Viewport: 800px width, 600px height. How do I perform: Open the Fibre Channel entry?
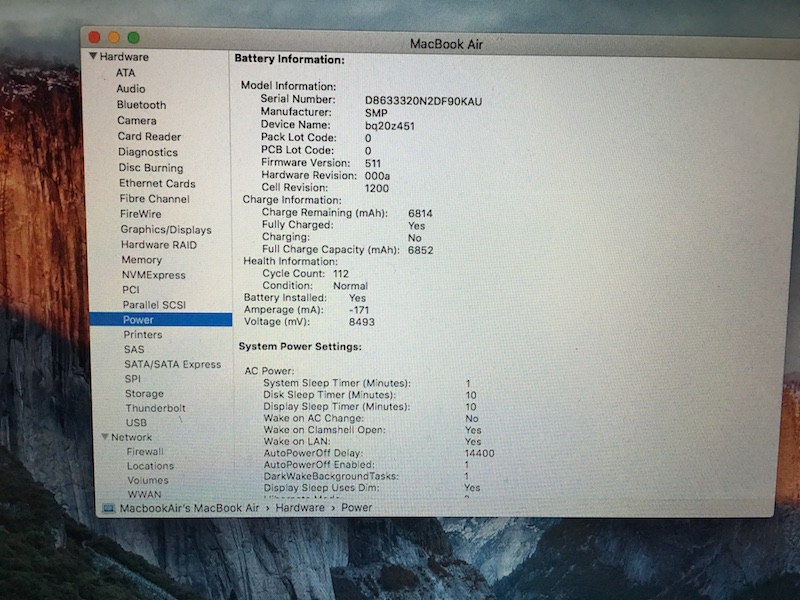tap(155, 198)
